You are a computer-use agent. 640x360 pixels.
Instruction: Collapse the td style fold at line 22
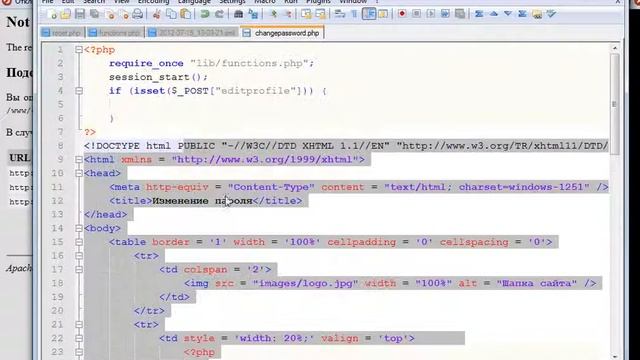(79, 338)
